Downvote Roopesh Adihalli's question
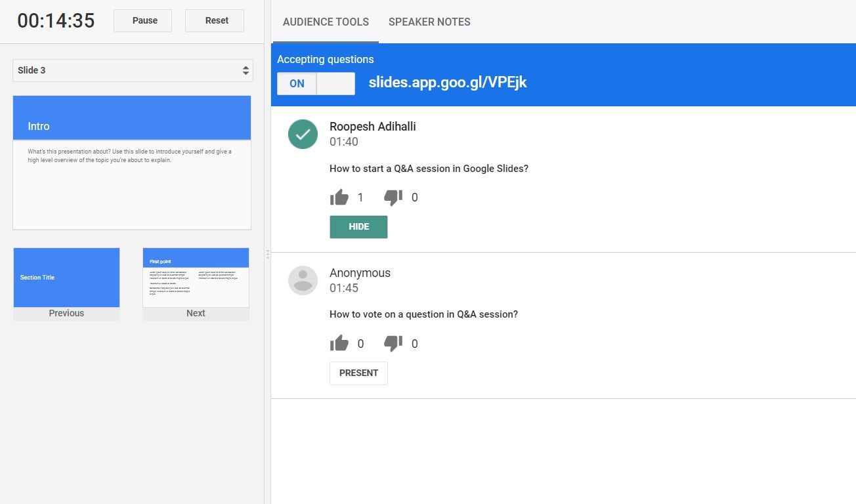The height and width of the screenshot is (504, 856). click(392, 196)
